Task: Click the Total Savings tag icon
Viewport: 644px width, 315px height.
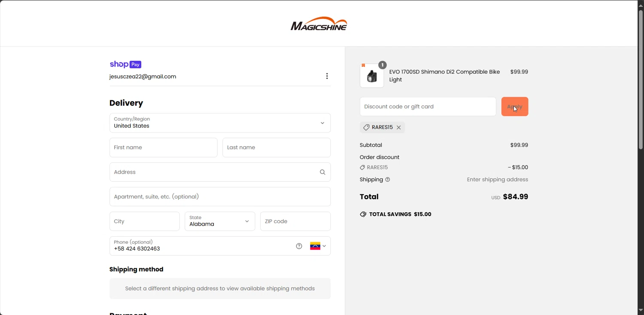Action: 363,214
